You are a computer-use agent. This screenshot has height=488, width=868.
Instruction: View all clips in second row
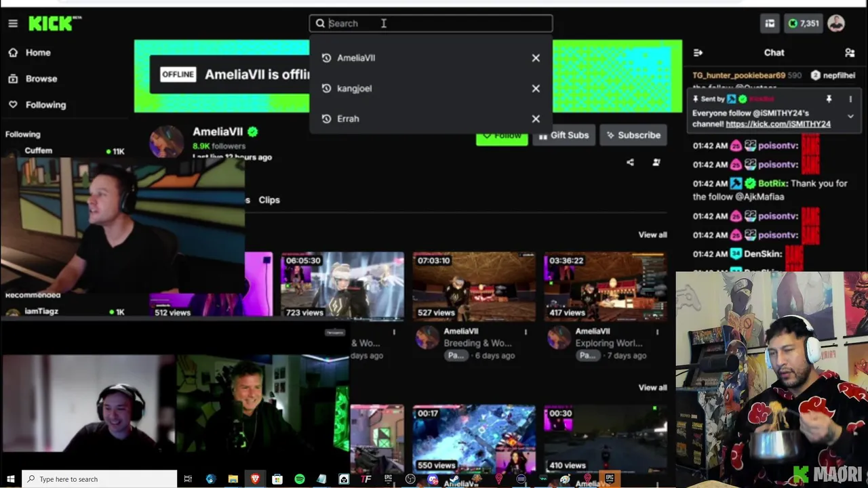652,388
